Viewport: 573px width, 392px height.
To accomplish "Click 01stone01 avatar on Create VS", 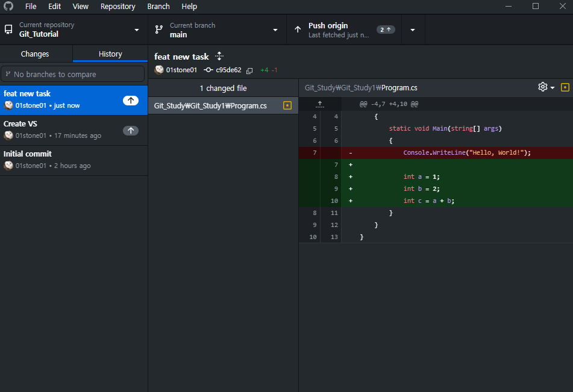I will tap(8, 135).
